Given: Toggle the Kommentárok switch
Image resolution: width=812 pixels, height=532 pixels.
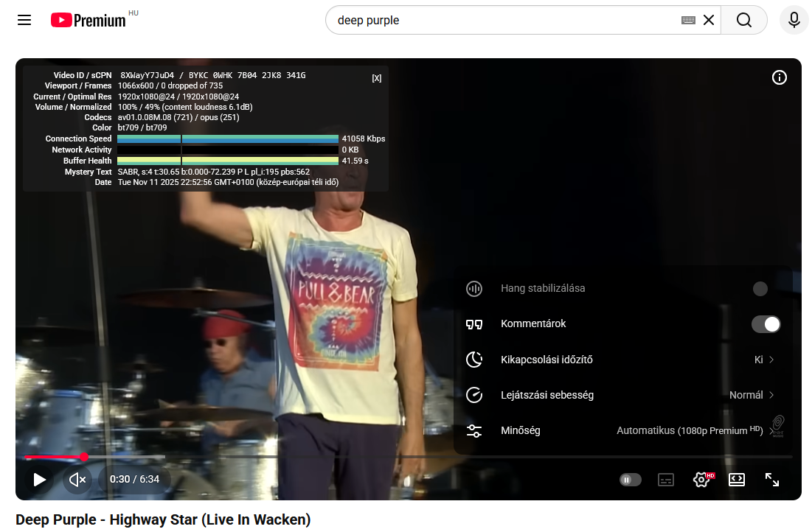Looking at the screenshot, I should (x=766, y=324).
